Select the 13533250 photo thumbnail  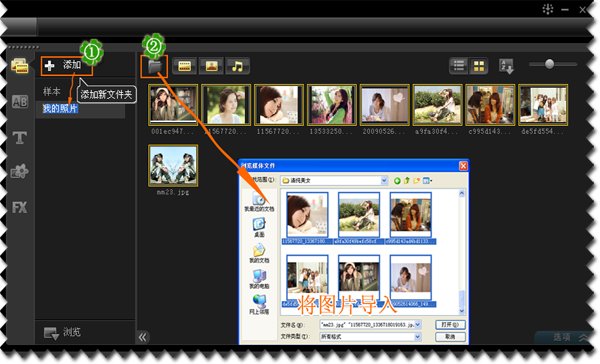[x=332, y=105]
